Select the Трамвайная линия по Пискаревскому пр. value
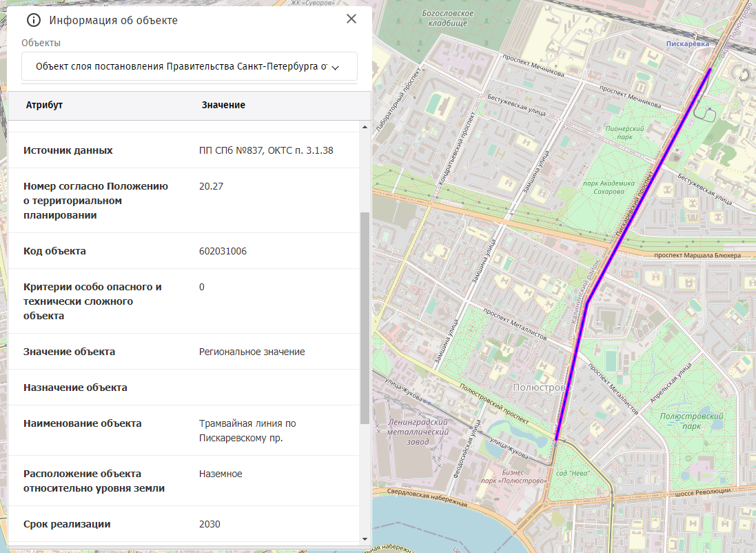 [247, 430]
